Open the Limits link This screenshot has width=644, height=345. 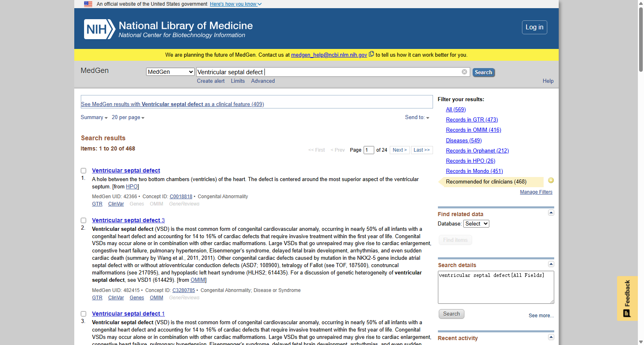(238, 81)
